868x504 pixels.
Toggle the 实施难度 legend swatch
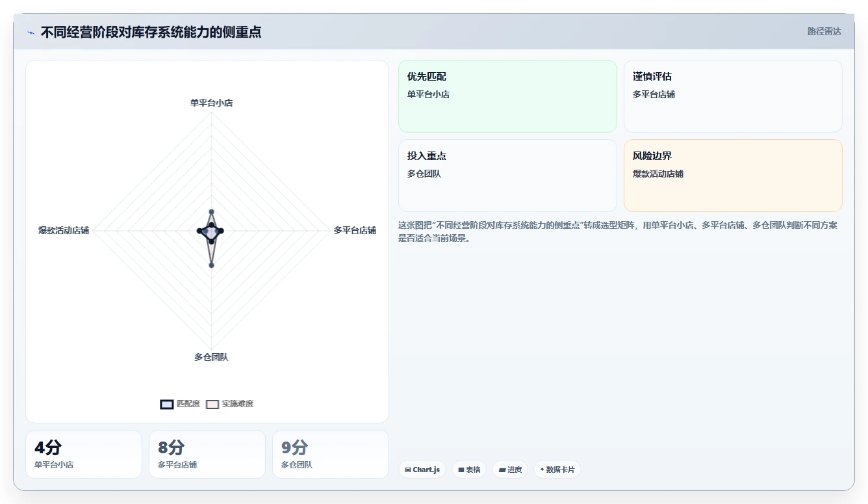tap(212, 404)
